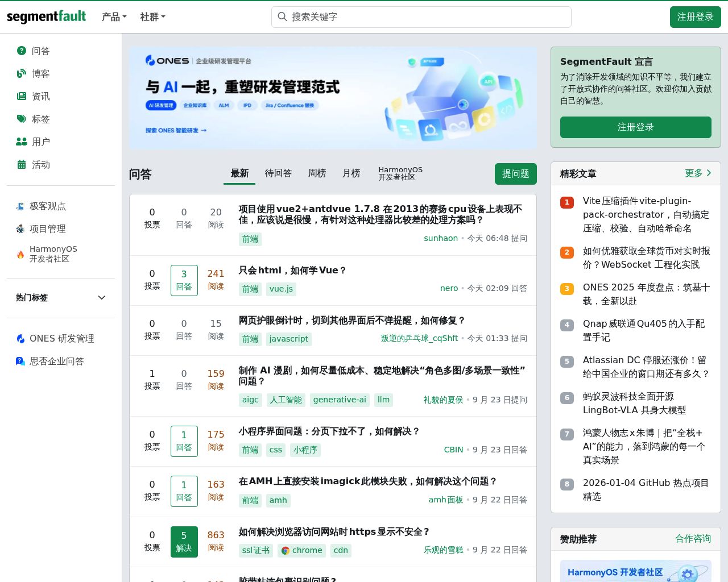Click the 资讯 news icon in sidebar
Viewport: 728px width, 582px height.
22,96
